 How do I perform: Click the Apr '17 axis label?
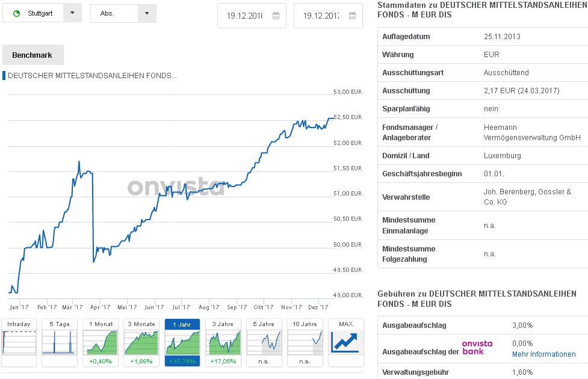click(x=100, y=307)
